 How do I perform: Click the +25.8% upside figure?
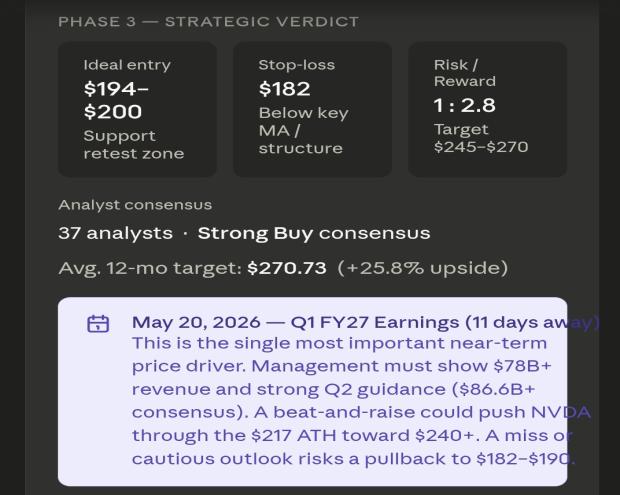(x=423, y=268)
